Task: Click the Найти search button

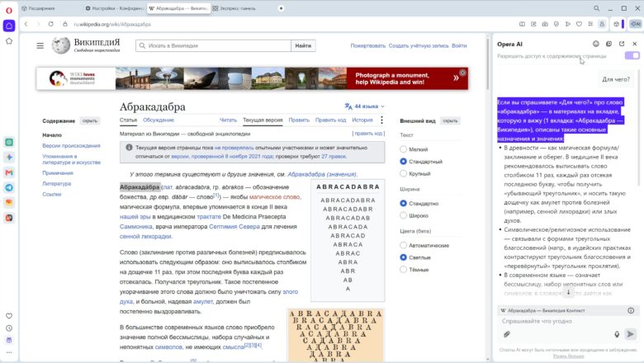Action: [303, 45]
